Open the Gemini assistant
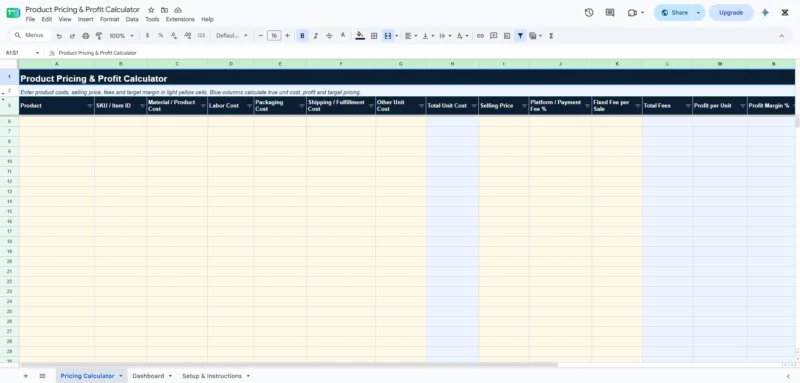Screen dimensions: 800x383 point(764,13)
